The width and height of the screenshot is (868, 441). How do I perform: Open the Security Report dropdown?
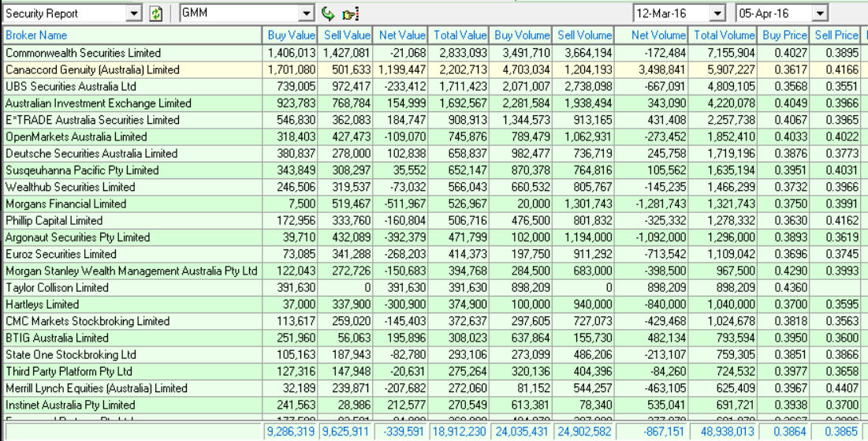[x=134, y=13]
